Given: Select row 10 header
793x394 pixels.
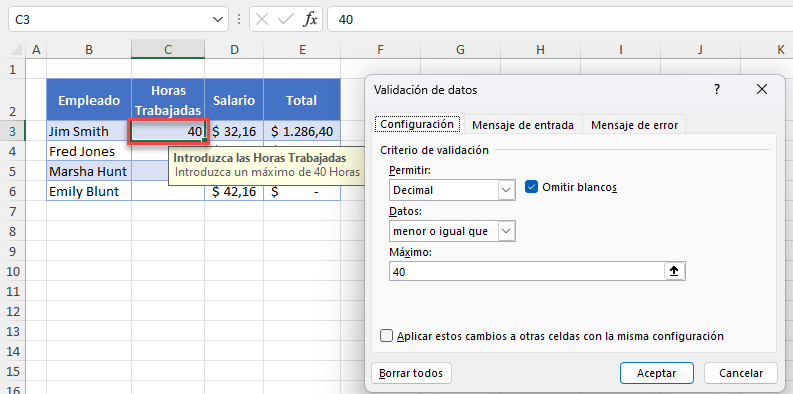Looking at the screenshot, I should pyautogui.click(x=12, y=272).
